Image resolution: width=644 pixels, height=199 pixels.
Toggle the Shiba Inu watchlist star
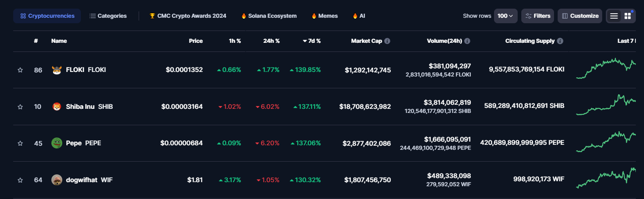pos(20,107)
